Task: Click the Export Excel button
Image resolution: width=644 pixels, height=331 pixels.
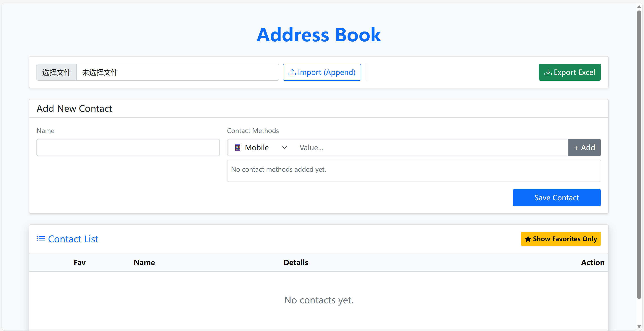Action: [x=570, y=72]
